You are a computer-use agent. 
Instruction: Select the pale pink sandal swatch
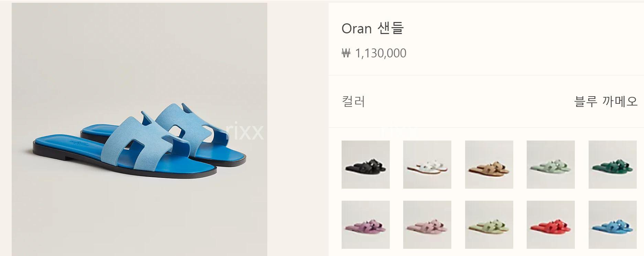(x=427, y=225)
